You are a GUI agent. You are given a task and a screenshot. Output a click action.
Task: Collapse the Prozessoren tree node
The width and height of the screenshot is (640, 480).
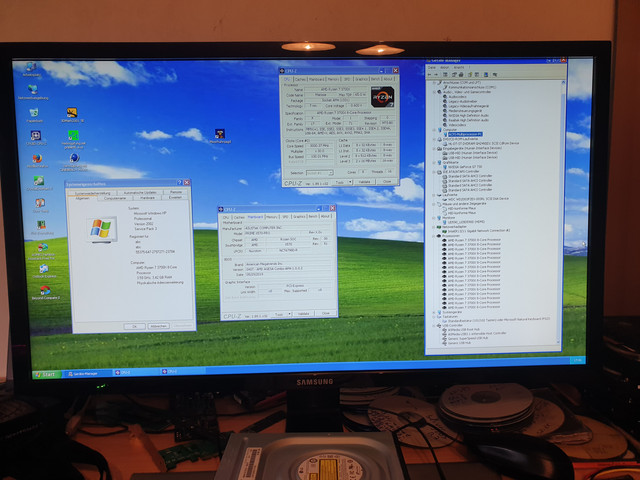434,236
